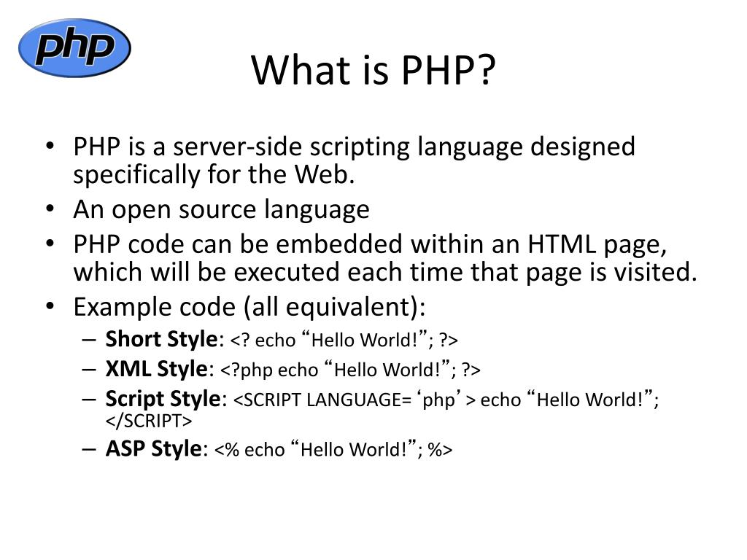Viewport: 747px width, 560px height.
Task: Click the Short Style '<? echo' code
Action: 344,340
